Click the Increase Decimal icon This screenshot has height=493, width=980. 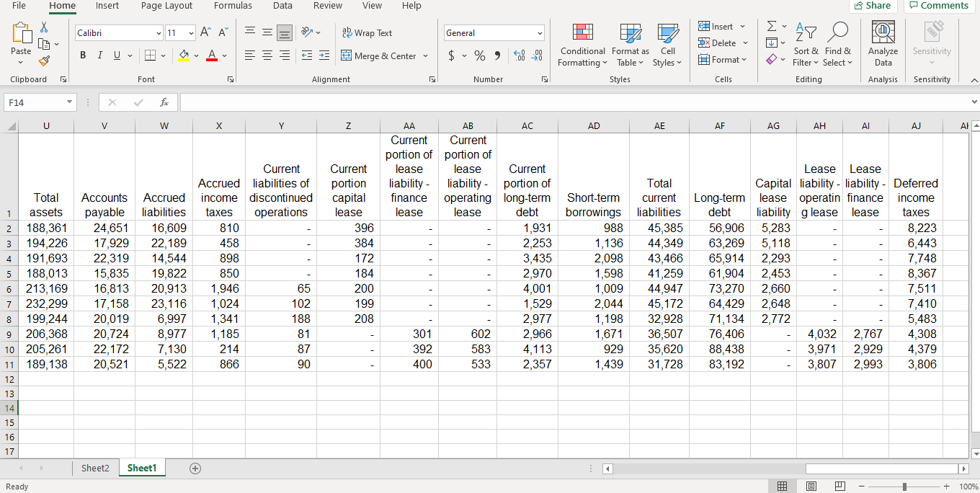point(520,54)
